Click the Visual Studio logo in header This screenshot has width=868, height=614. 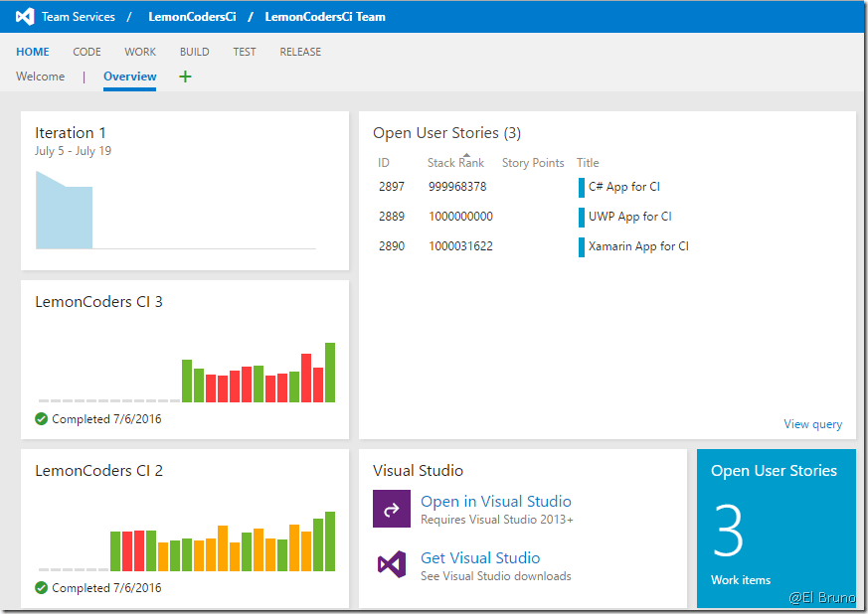pos(25,17)
